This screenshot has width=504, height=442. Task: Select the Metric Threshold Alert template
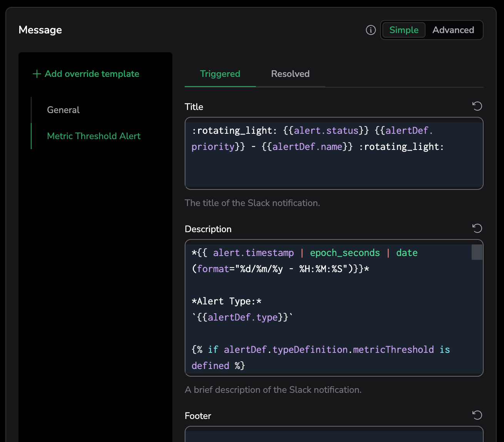tap(93, 136)
